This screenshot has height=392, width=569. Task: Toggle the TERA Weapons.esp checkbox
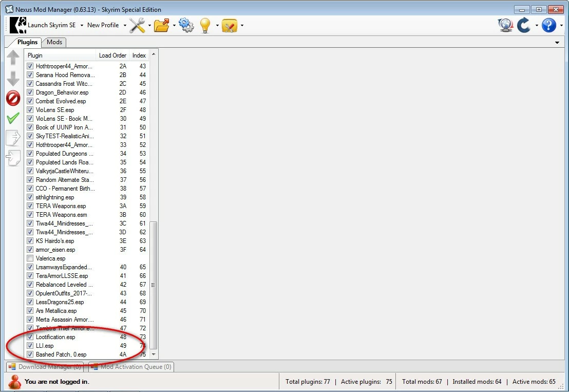pyautogui.click(x=30, y=206)
